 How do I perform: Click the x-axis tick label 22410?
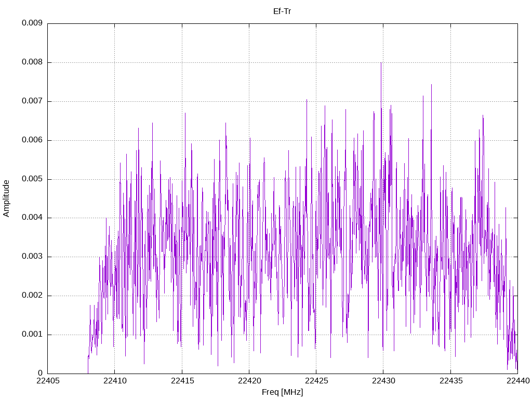(x=115, y=381)
